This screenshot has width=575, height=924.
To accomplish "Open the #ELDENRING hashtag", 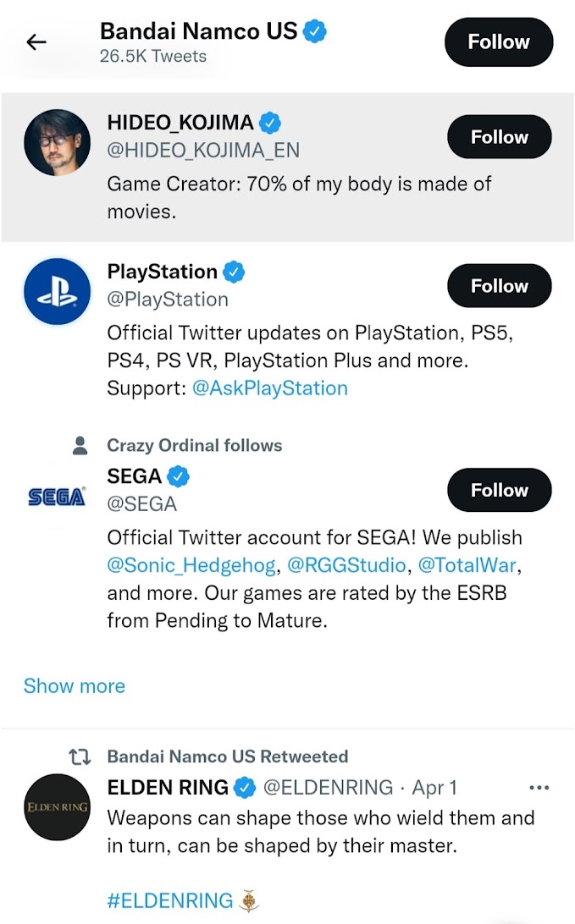I will click(x=170, y=900).
